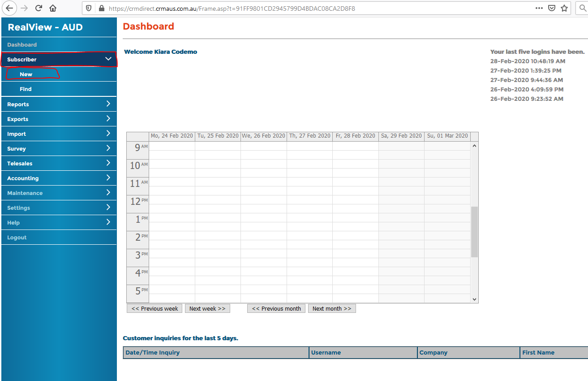Image resolution: width=588 pixels, height=381 pixels.
Task: Expand the Survey menu
Action: click(x=59, y=148)
